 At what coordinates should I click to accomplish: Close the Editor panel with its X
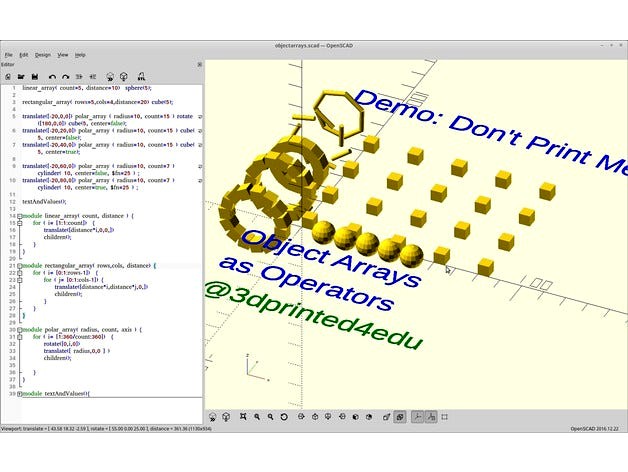[x=199, y=65]
